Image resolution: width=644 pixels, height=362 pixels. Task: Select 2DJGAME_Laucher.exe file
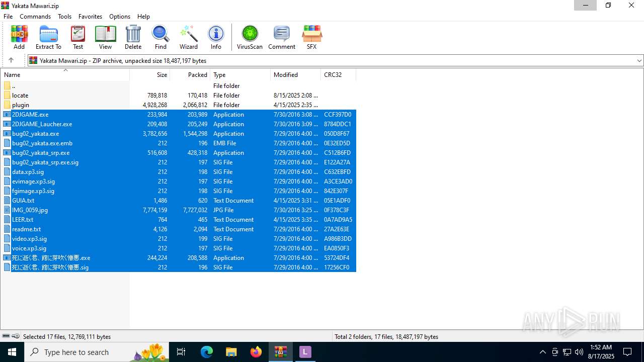pyautogui.click(x=179, y=124)
